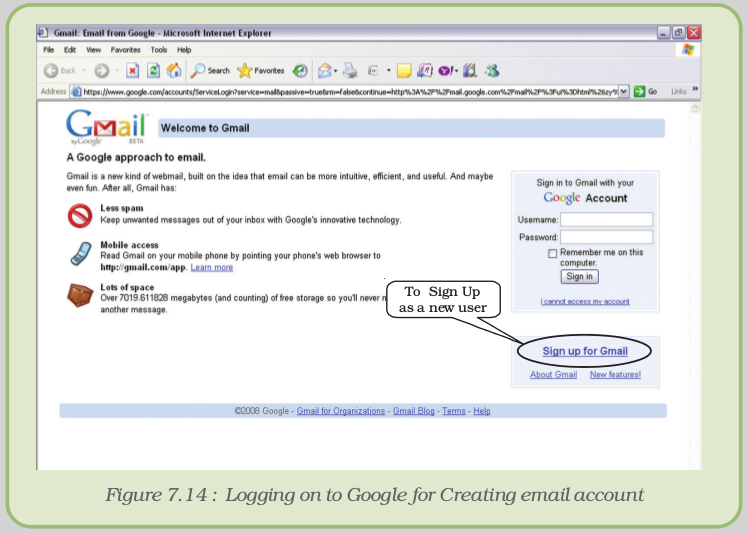The width and height of the screenshot is (747, 533).
Task: Open the Mail icon dropdown arrow
Action: point(335,71)
